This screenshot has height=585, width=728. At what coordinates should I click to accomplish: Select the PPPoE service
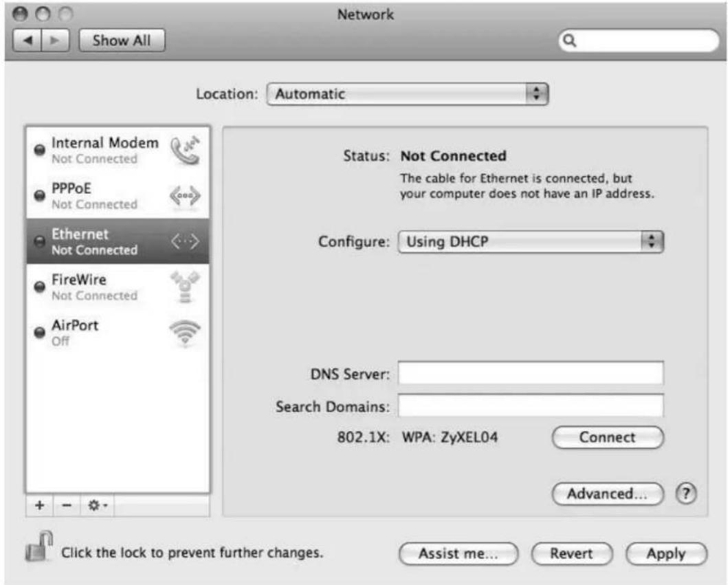(118, 195)
